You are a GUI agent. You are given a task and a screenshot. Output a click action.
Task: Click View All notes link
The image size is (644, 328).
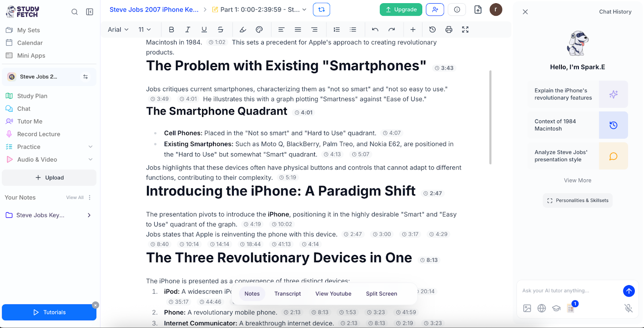75,197
